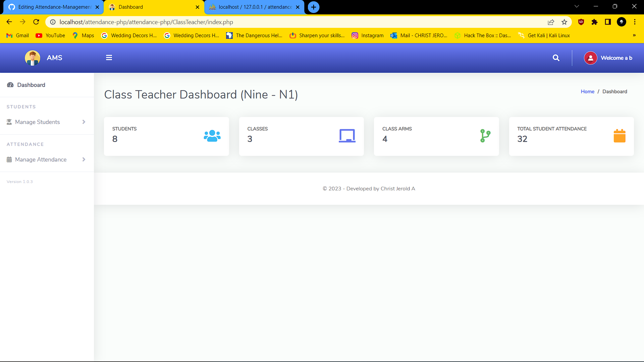Click the Class Arms branch icon
Image resolution: width=644 pixels, height=362 pixels.
[485, 136]
